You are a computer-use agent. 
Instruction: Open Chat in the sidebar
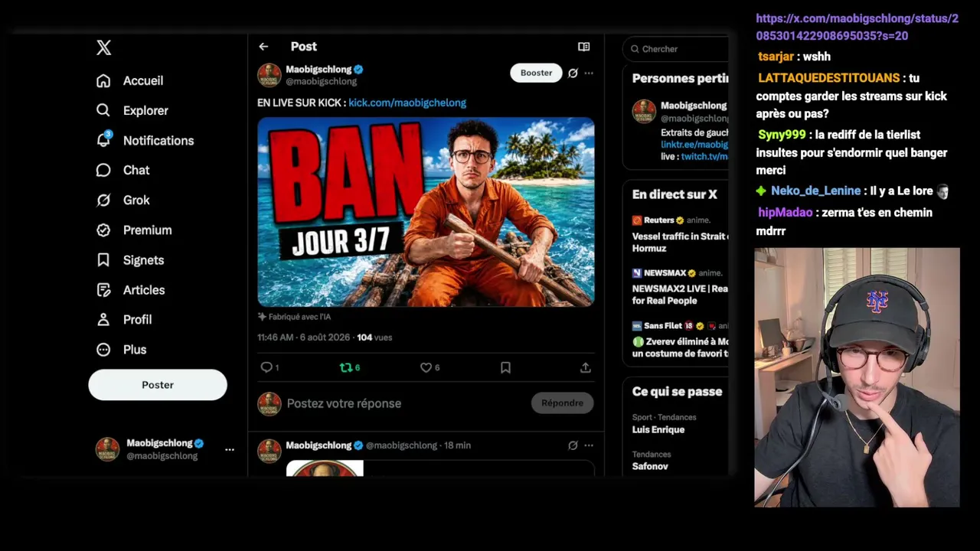point(123,170)
